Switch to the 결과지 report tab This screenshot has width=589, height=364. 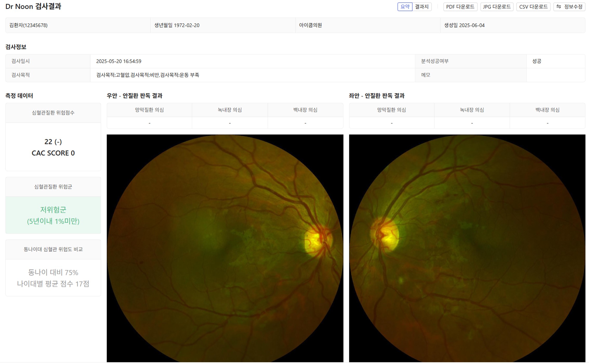421,7
